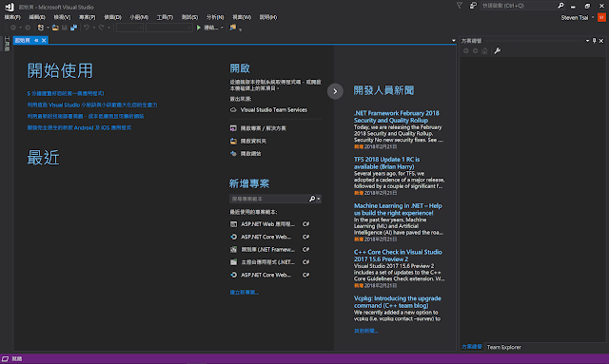Expand the template search options dropdown
Viewport: 609px width, 364px height.
click(319, 199)
